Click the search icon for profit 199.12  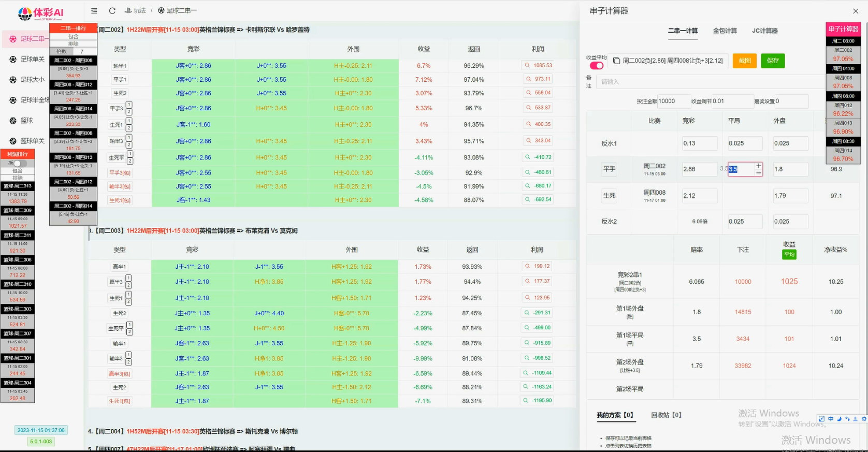click(527, 266)
